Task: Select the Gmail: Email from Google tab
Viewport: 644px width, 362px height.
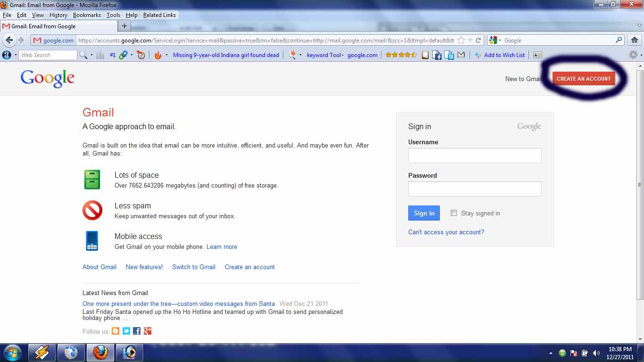Action: tap(58, 26)
